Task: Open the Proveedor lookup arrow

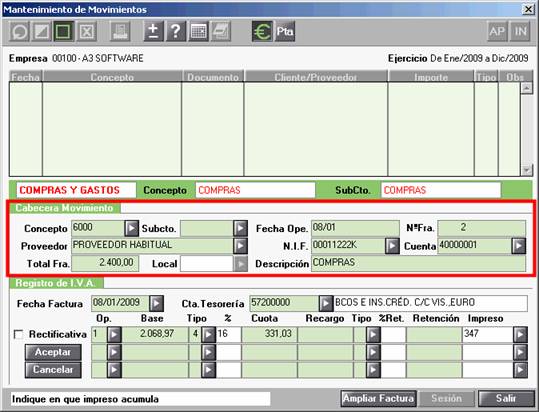Action: click(240, 246)
